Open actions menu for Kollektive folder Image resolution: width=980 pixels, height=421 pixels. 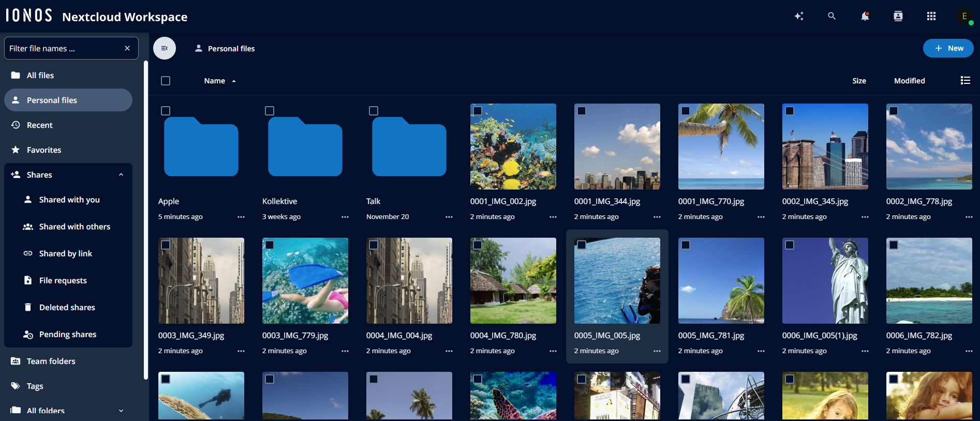click(x=345, y=217)
